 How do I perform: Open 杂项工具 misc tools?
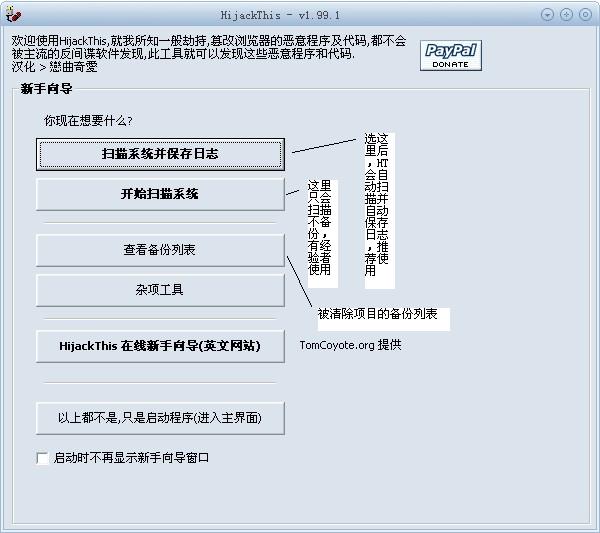pos(160,290)
